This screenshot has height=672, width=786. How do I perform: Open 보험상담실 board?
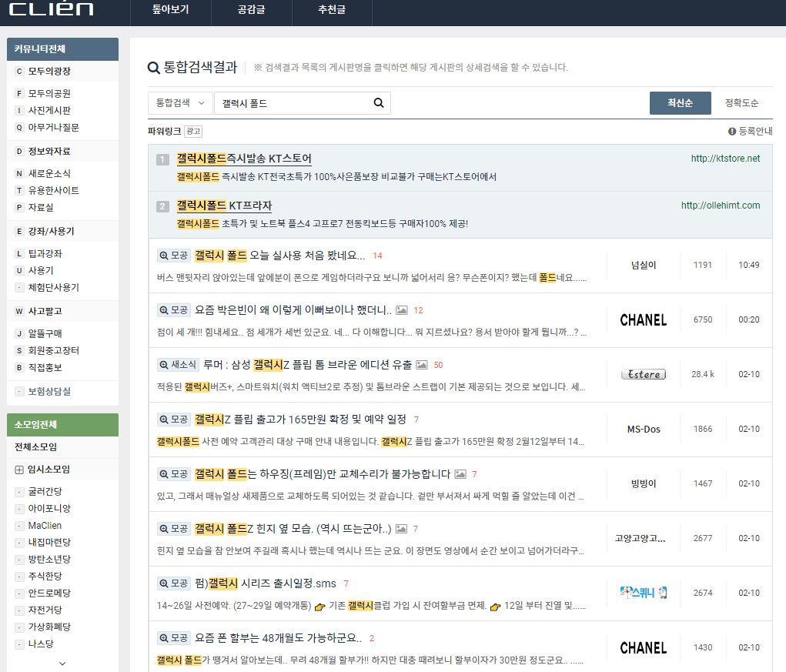49,391
